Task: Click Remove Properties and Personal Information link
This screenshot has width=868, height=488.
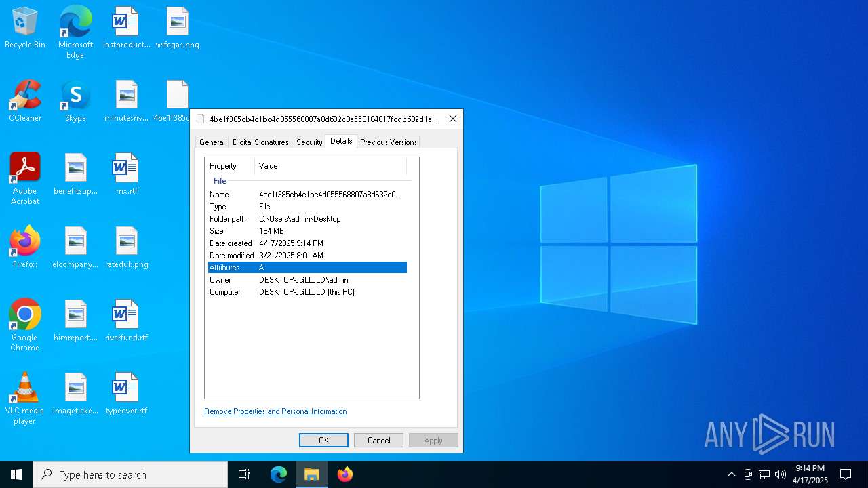Action: click(x=275, y=411)
